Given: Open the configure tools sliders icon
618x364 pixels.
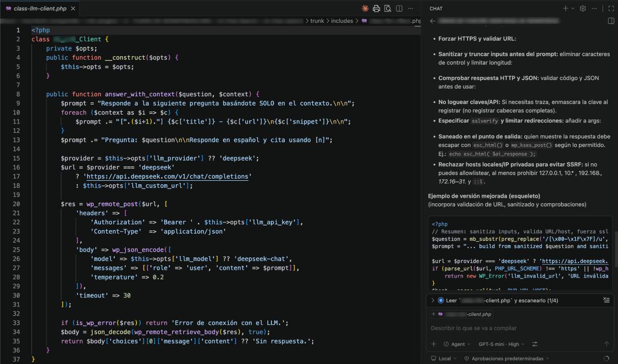Looking at the screenshot, I should click(535, 344).
